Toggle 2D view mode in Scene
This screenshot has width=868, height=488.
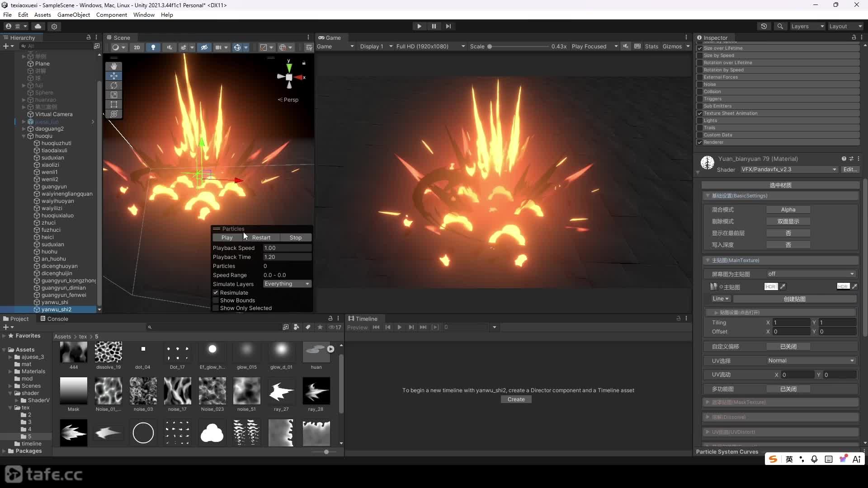click(x=137, y=47)
